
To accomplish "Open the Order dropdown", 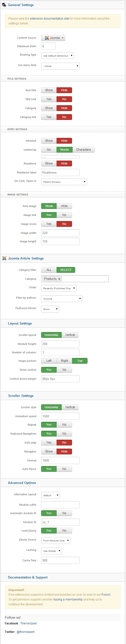I will (59, 288).
